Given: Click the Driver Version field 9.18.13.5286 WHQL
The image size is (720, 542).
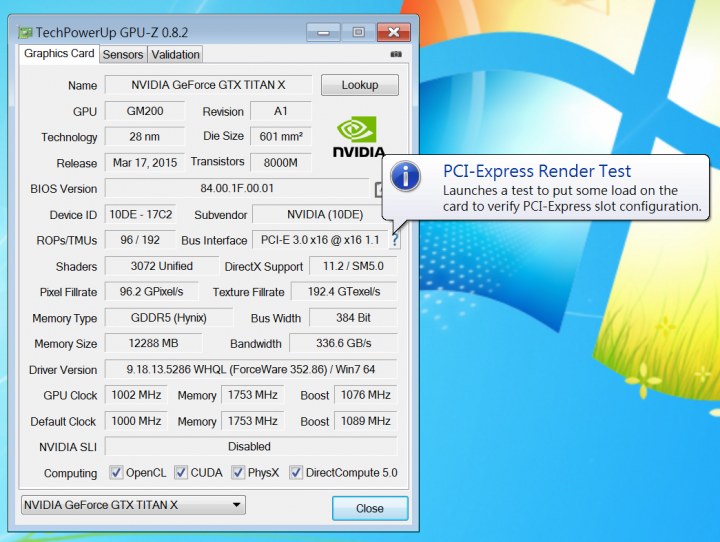Looking at the screenshot, I should [x=251, y=369].
